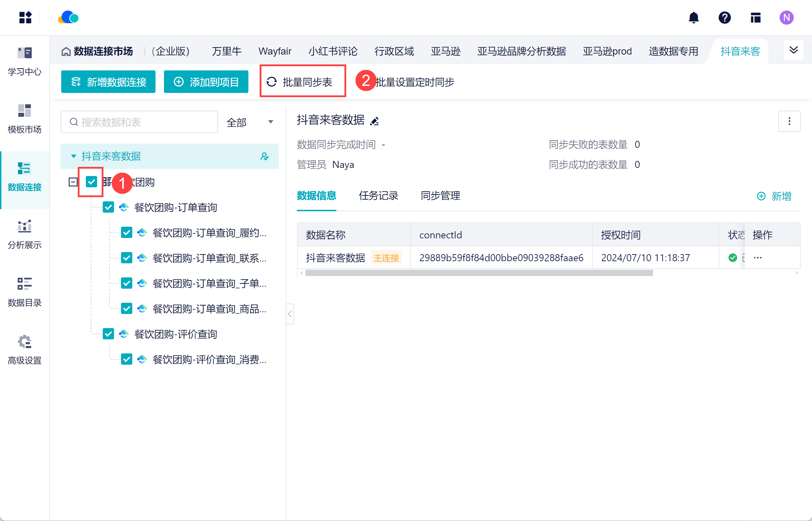Expand the hidden tabs chevron dropdown
Viewport: 812px width, 521px height.
pyautogui.click(x=793, y=50)
